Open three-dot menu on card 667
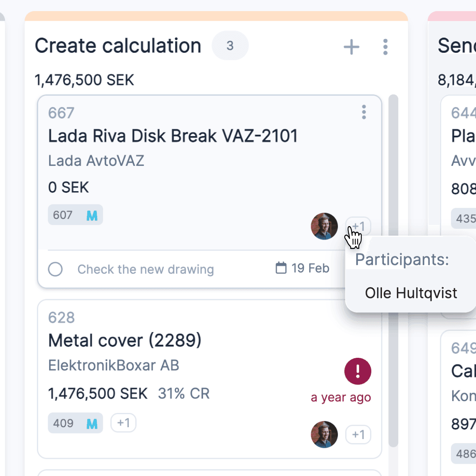Viewport: 476px width, 476px height. (364, 112)
